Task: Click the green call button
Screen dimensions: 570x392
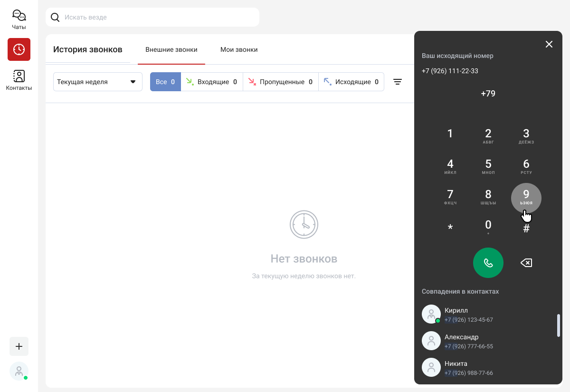Action: click(488, 263)
